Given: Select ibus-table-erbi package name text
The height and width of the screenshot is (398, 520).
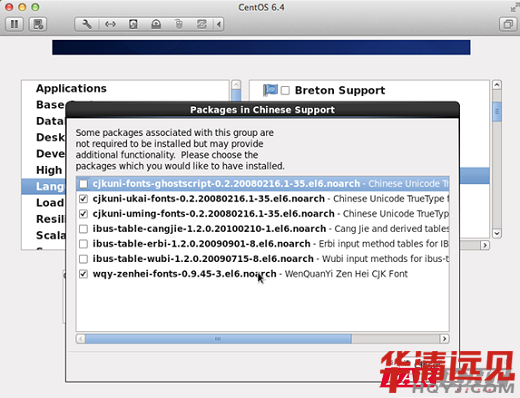Looking at the screenshot, I should click(x=201, y=244).
